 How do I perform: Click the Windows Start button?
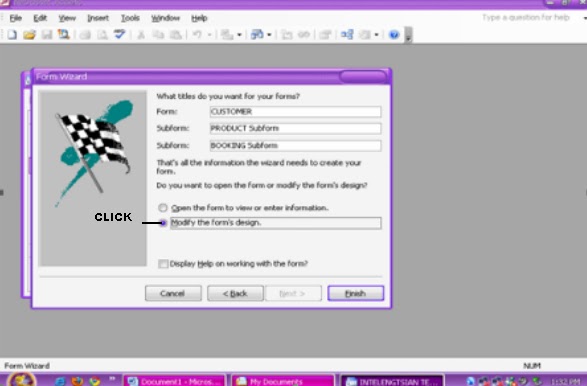tap(22, 380)
